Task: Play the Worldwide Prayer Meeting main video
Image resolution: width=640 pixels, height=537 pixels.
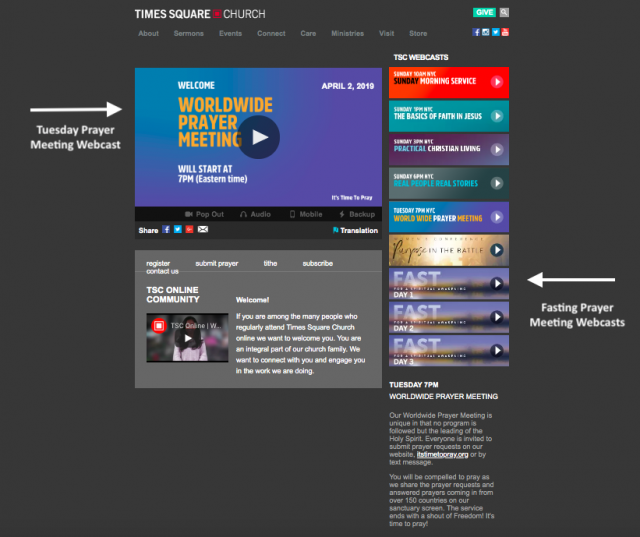Action: (258, 137)
